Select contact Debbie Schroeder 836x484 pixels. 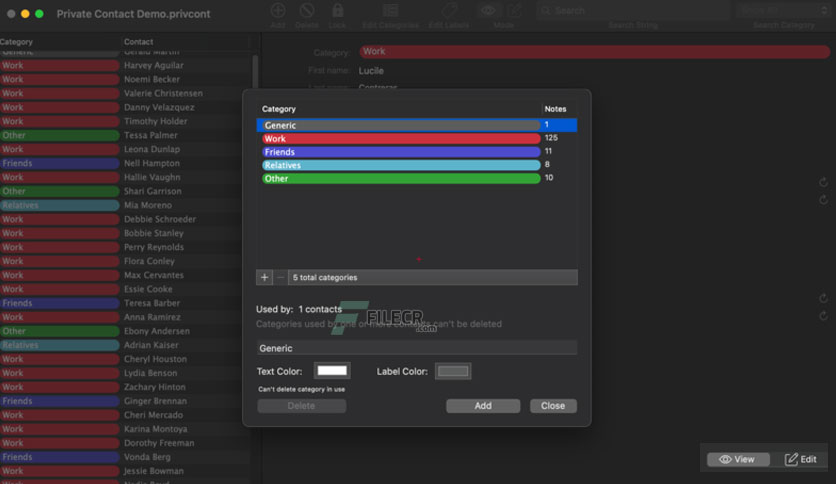(159, 219)
